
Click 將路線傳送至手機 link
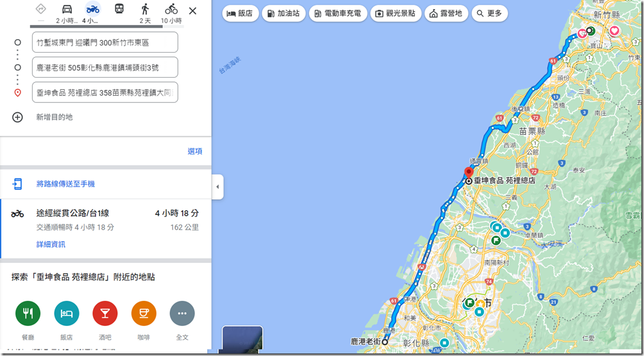pos(65,184)
